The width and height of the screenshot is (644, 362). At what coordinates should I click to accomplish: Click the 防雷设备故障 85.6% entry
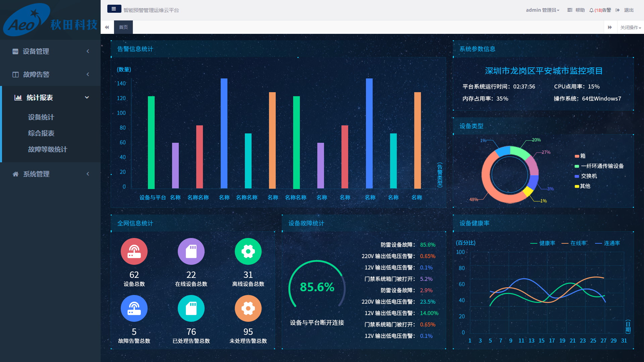(x=408, y=245)
